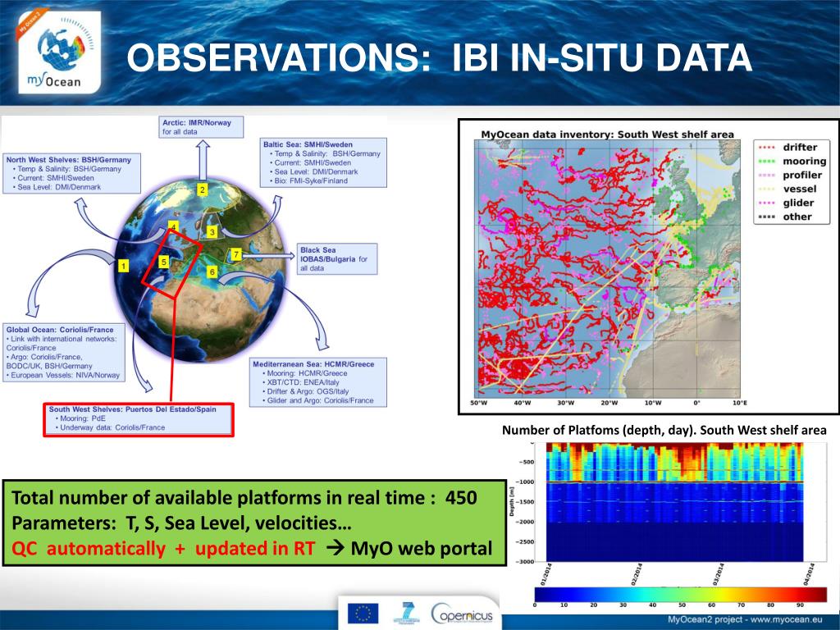Click the Copernicus logo in the footer
Screen dimensions: 840x630
point(463,614)
